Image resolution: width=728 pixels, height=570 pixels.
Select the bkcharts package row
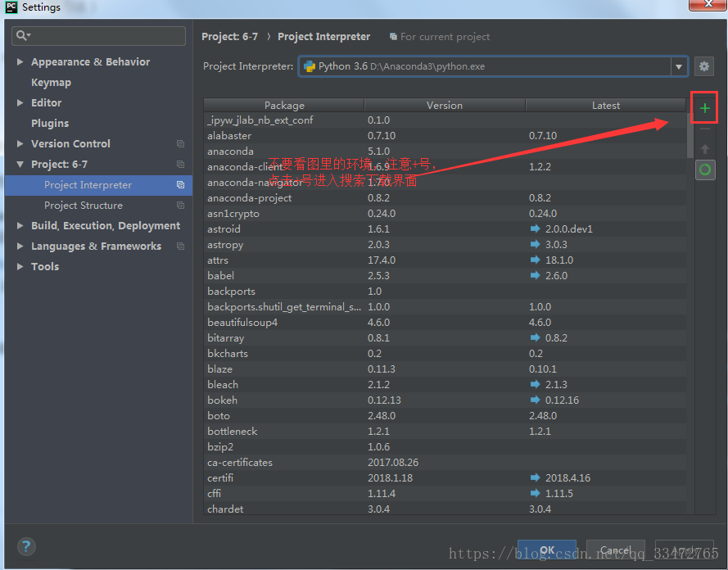(445, 353)
